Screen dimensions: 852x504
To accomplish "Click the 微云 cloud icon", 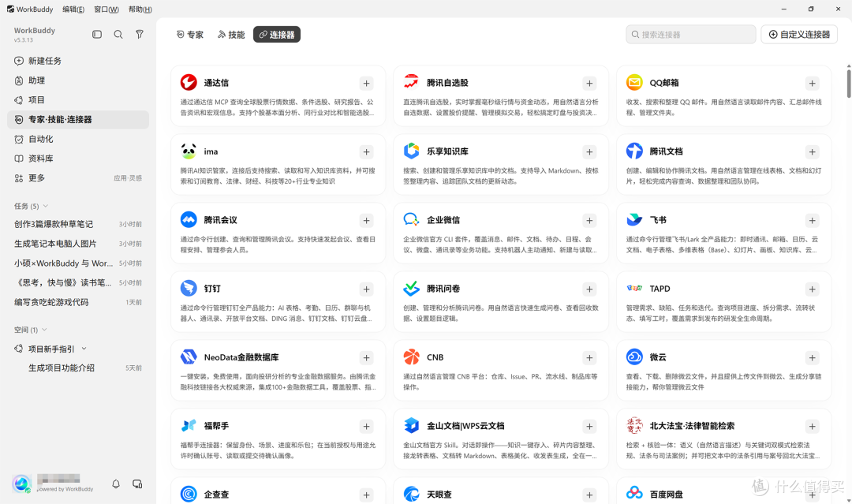I will (x=634, y=357).
